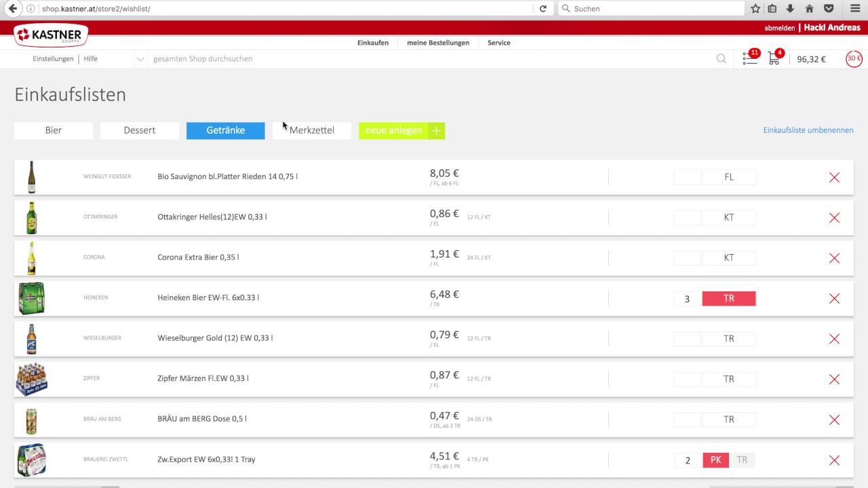
Task: Remove Bio Sauvignon from list
Action: pyautogui.click(x=834, y=178)
